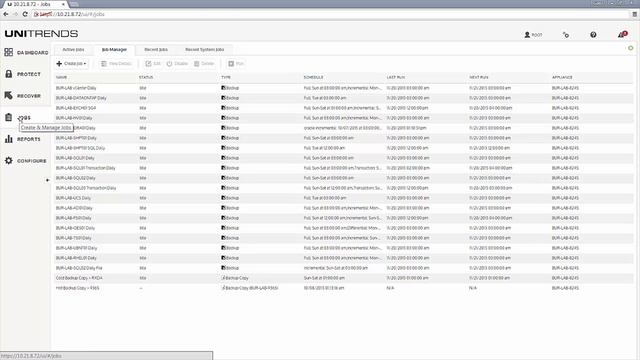Open the Recent Jobs tab
The width and height of the screenshot is (640, 360).
(x=156, y=49)
